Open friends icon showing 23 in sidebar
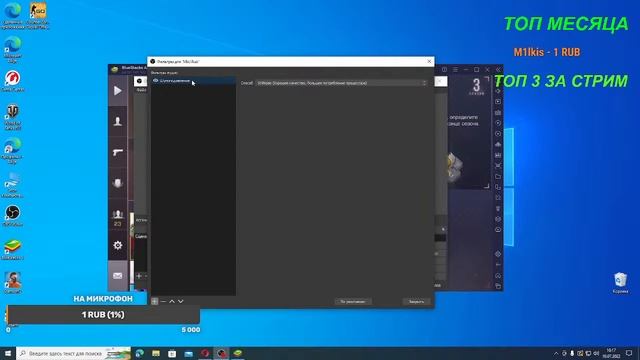 coord(118,217)
